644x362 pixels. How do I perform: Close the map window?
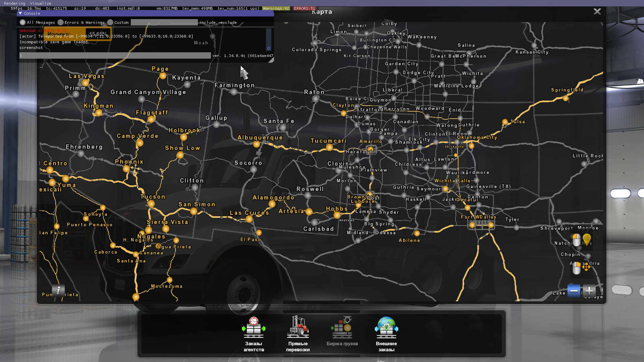[597, 11]
